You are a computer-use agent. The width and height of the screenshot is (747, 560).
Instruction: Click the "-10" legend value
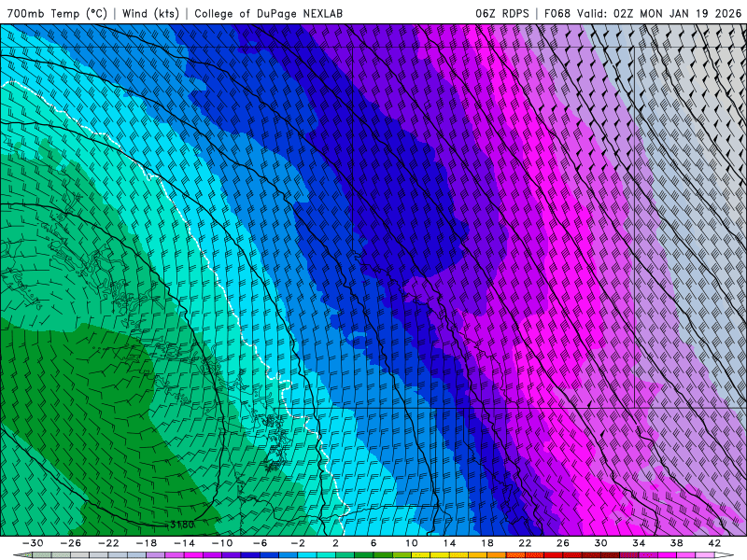coord(222,543)
